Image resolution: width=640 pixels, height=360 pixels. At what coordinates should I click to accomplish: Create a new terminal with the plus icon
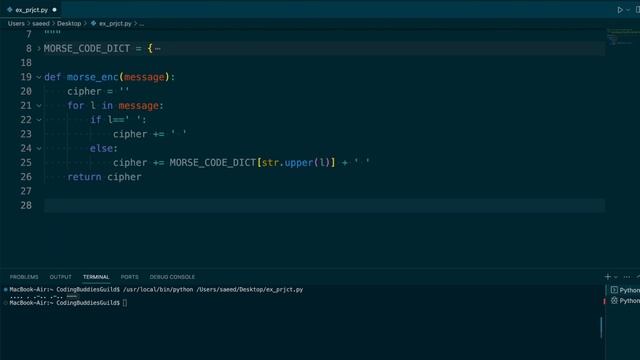pos(607,277)
